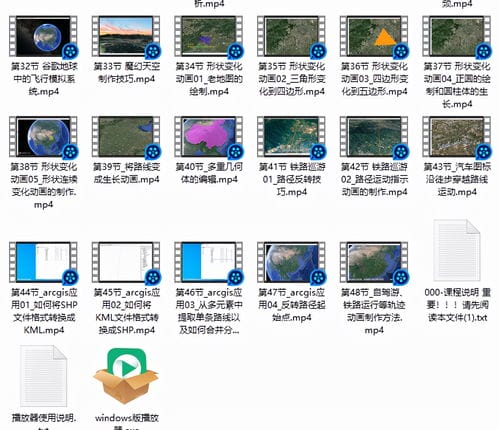This screenshot has height=430, width=499.
Task: Click file name 第46节 从多元素中提取单条路线
Action: pos(209,311)
